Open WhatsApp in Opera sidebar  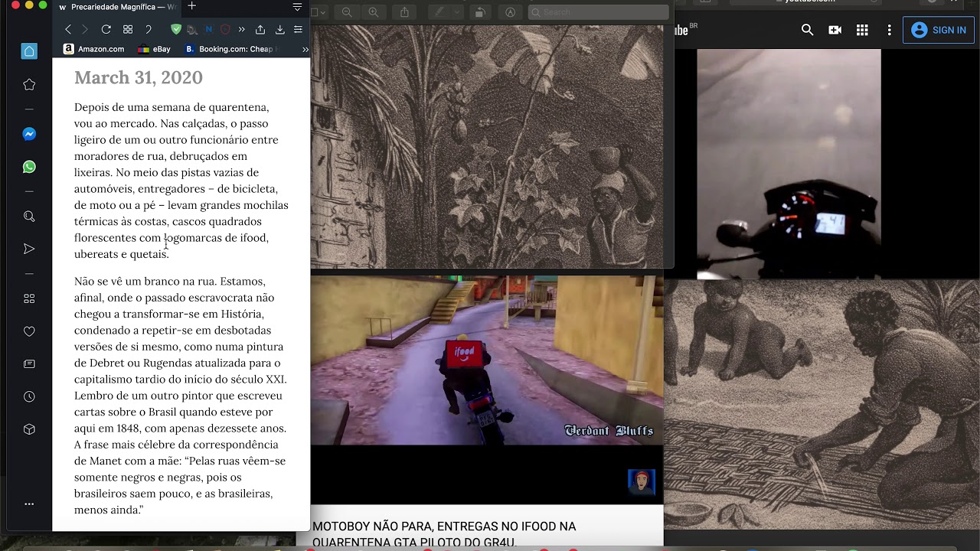click(x=29, y=167)
